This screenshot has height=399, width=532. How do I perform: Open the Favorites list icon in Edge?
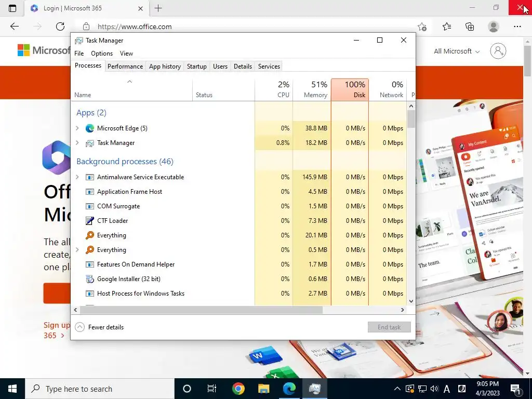447,26
